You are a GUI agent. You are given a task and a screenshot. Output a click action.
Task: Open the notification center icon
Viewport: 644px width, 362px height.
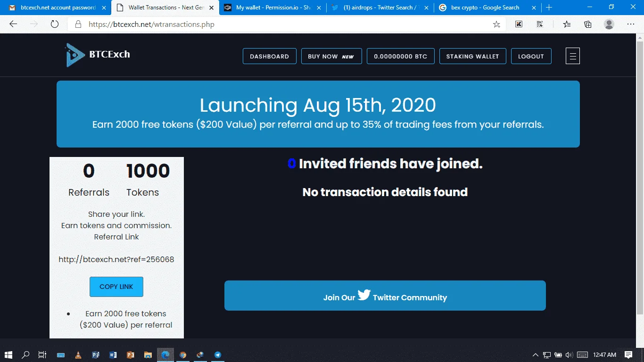(x=628, y=354)
